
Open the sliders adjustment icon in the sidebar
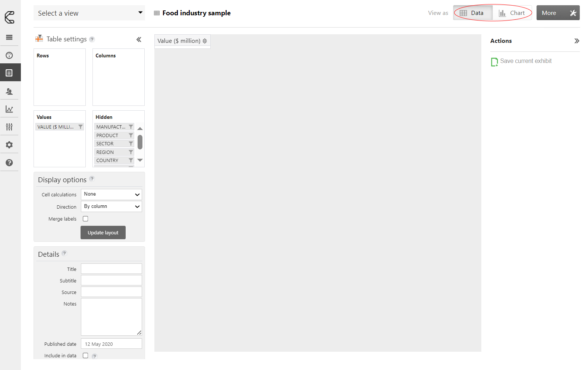pos(9,127)
